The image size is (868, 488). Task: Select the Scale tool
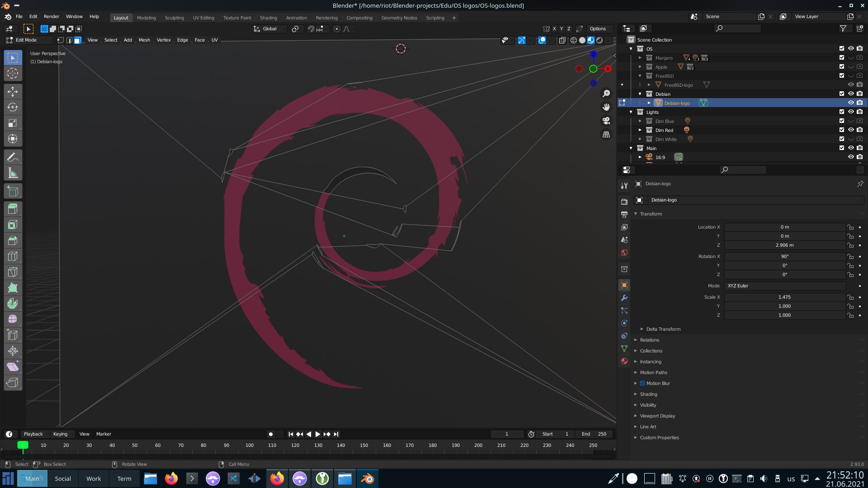coord(13,123)
